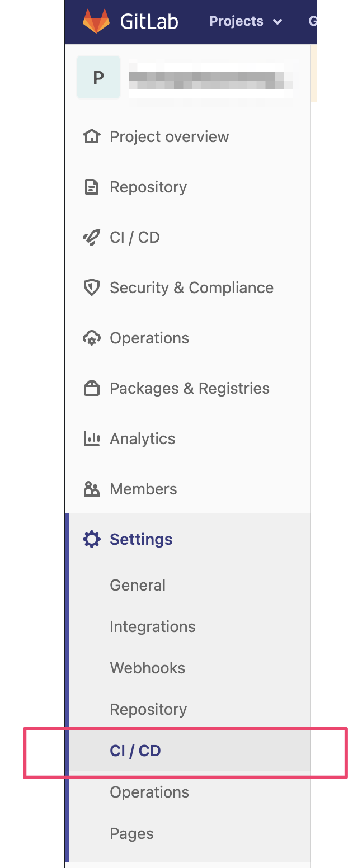Viewport: 348px width, 868px height.
Task: Click the Project overview house icon
Action: 91,137
